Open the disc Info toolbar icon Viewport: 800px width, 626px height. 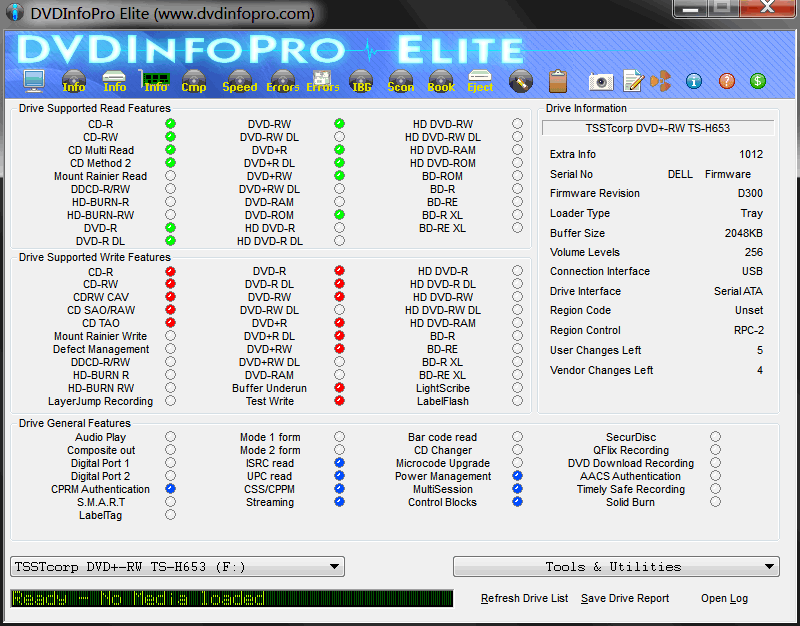point(73,82)
